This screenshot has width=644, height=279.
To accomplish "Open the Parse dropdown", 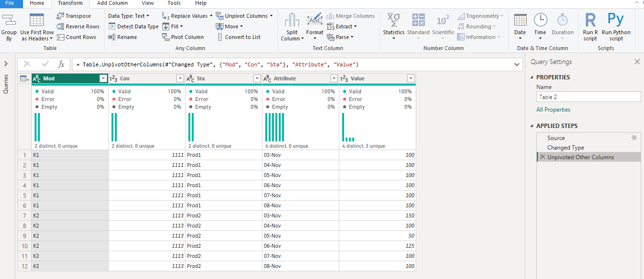I will [x=340, y=37].
